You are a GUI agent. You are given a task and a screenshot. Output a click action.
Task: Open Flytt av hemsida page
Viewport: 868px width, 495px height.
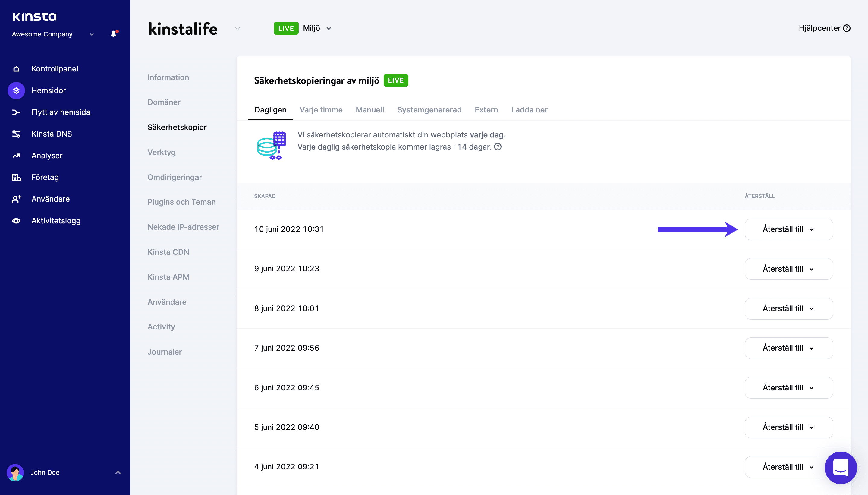61,112
